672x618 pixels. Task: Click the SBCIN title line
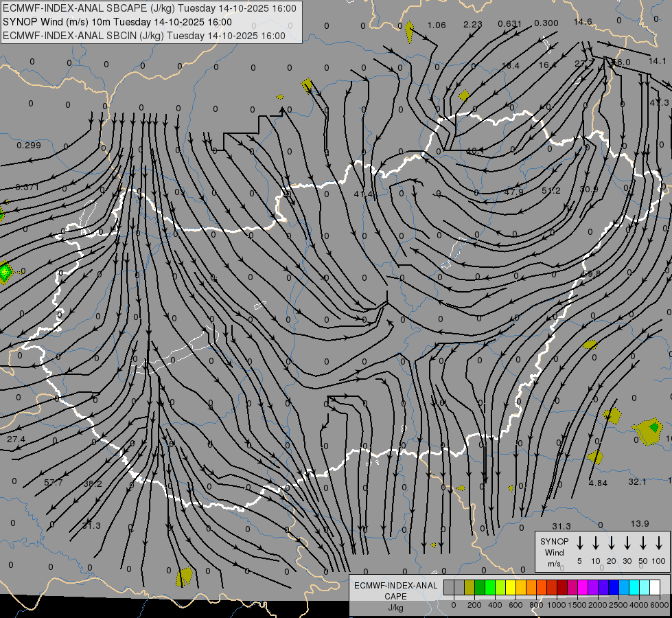coord(144,36)
